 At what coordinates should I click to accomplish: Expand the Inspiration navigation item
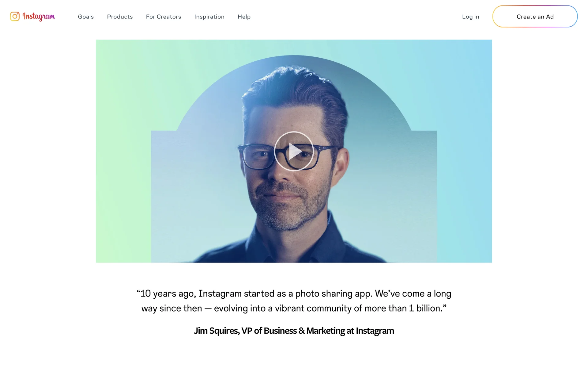(x=209, y=17)
